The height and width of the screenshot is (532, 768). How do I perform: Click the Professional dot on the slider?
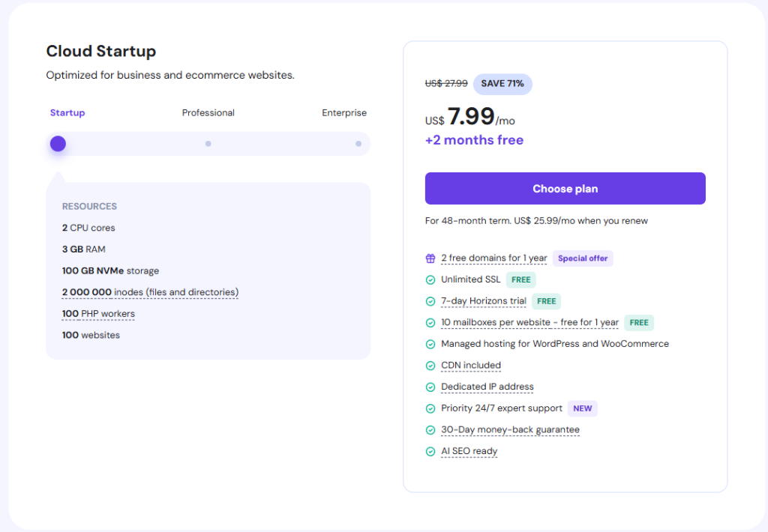point(208,144)
